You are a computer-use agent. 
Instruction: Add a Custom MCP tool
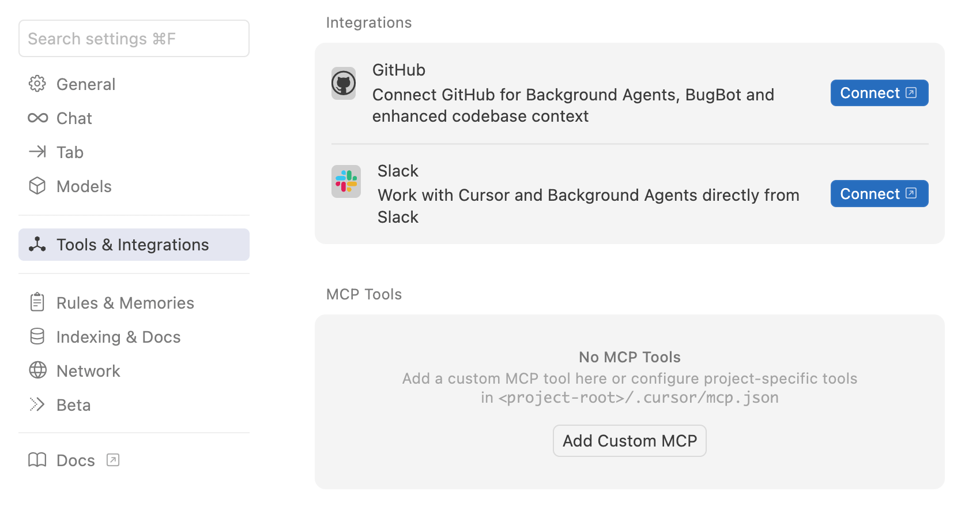pyautogui.click(x=630, y=441)
